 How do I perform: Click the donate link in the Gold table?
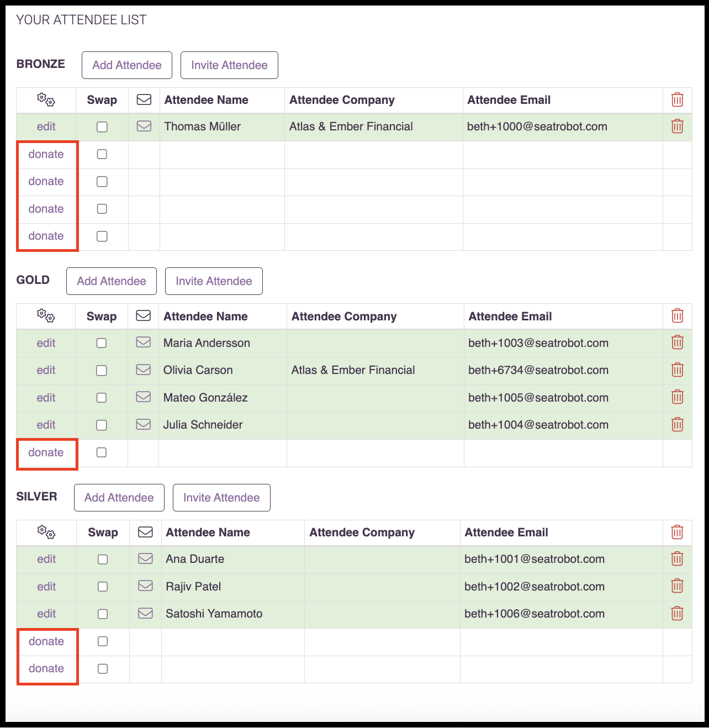point(46,452)
